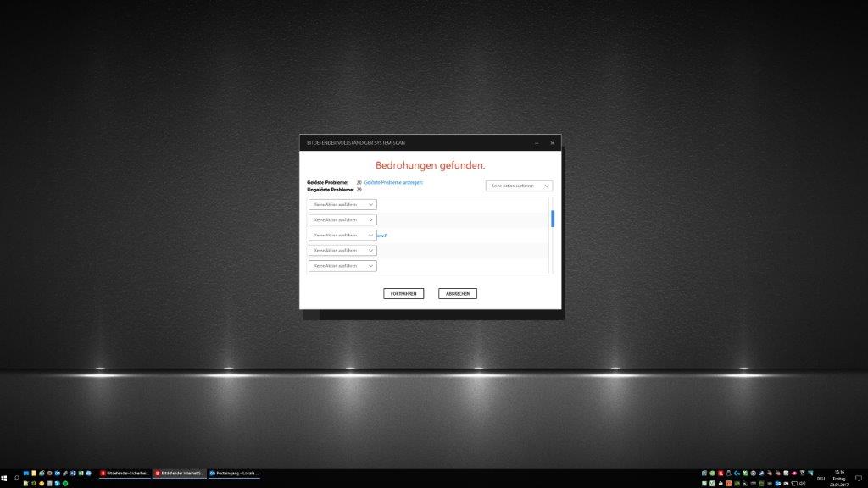Open Logitech G tray icon
The image size is (868, 488).
click(x=737, y=473)
